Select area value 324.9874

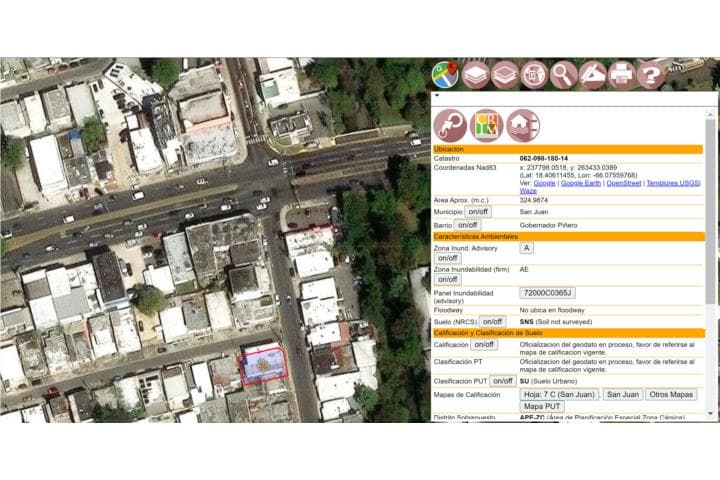click(x=534, y=200)
